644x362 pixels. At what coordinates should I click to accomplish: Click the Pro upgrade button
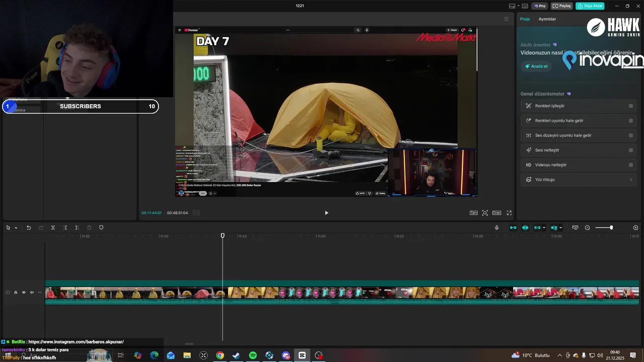[x=540, y=6]
